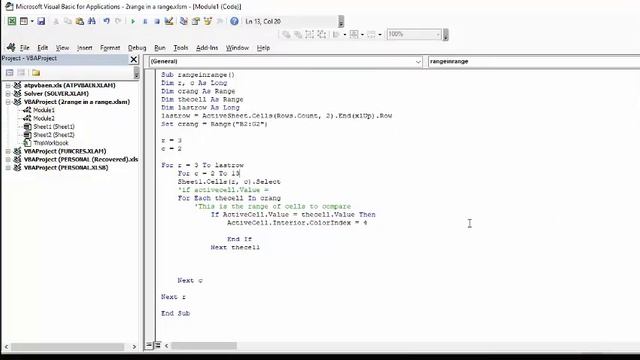Viewport: 640px width, 360px height.
Task: Click the View Microsoft Excel icon
Action: coord(12,21)
